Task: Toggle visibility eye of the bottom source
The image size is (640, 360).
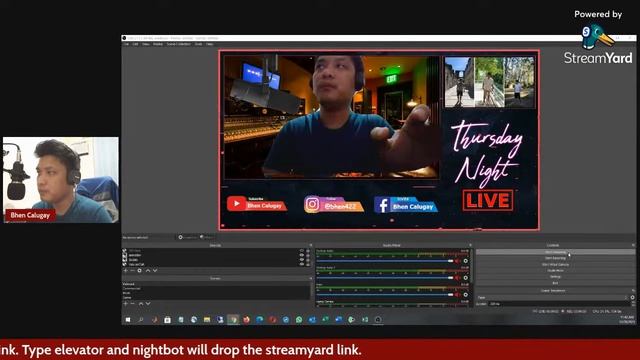Action: [302, 264]
